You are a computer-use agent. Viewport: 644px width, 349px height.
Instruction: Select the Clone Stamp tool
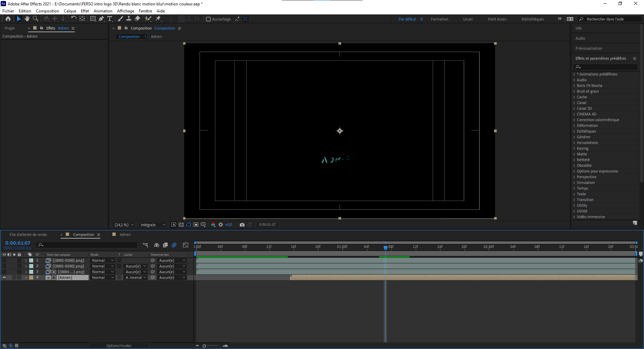(x=129, y=19)
